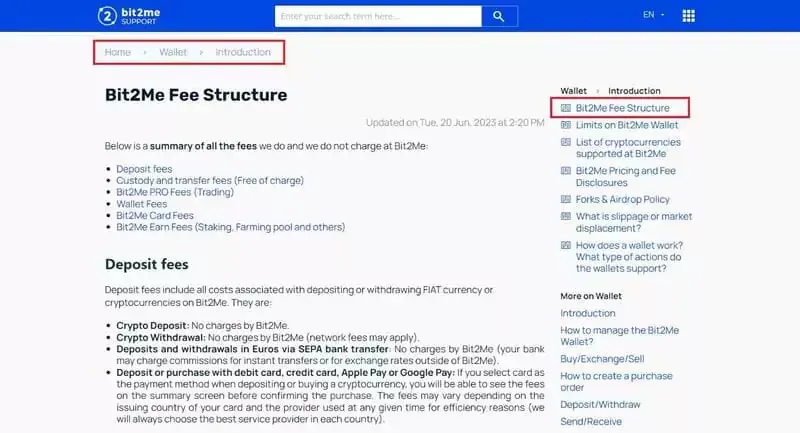Open Buy/Exchange/Sell section link
The width and height of the screenshot is (800, 433).
click(x=603, y=359)
